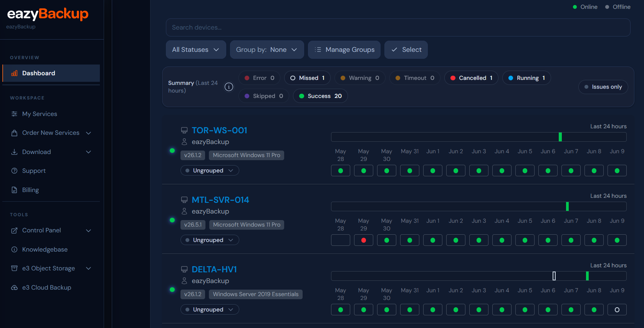Open the TOR-WS-001 device link
644x328 pixels.
click(x=219, y=130)
